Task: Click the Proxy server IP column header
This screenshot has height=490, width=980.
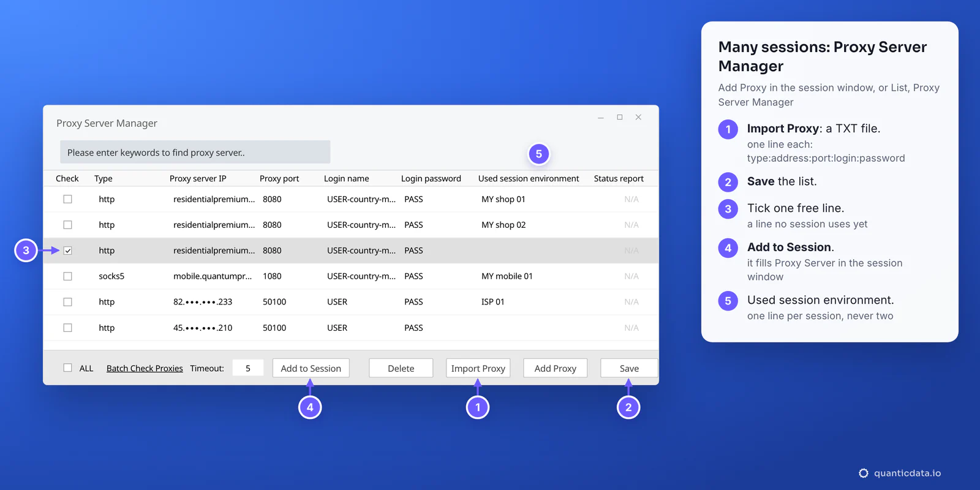Action: pos(198,178)
